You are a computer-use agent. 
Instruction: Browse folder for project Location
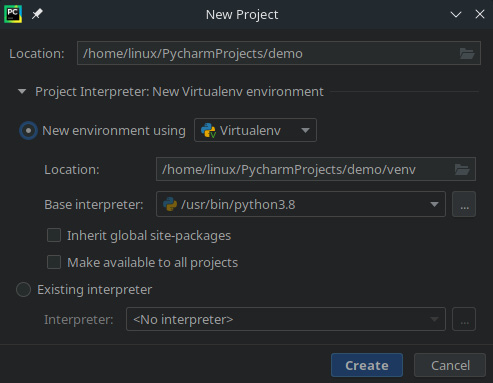pyautogui.click(x=467, y=53)
